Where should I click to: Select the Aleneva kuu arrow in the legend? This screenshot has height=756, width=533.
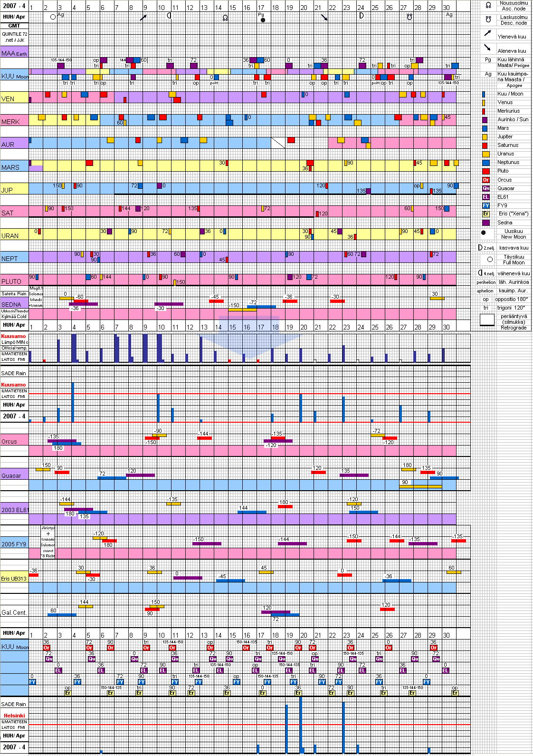[487, 48]
